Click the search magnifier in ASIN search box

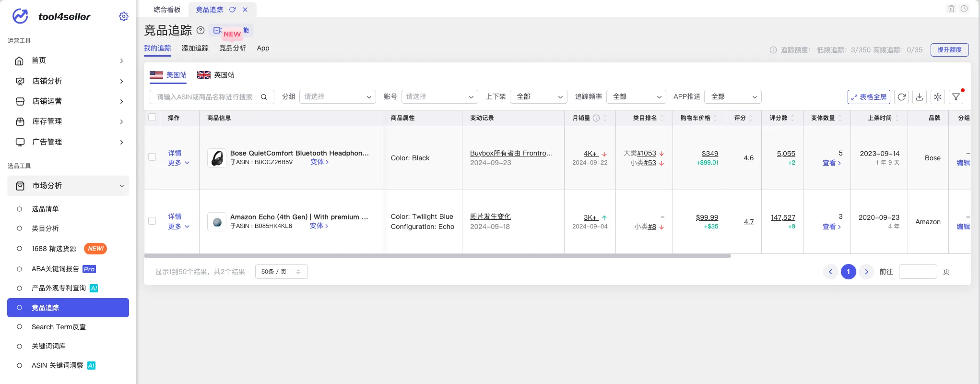point(264,97)
